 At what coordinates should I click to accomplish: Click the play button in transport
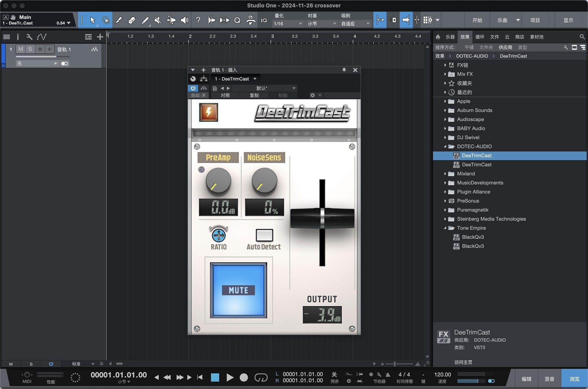point(230,377)
